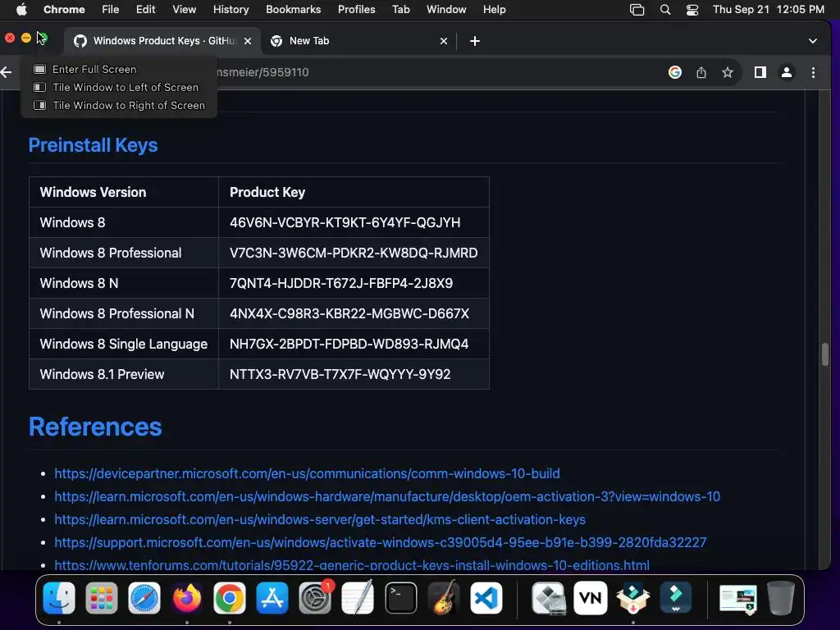Open the App Store dock icon
This screenshot has height=630, width=840.
click(x=272, y=598)
